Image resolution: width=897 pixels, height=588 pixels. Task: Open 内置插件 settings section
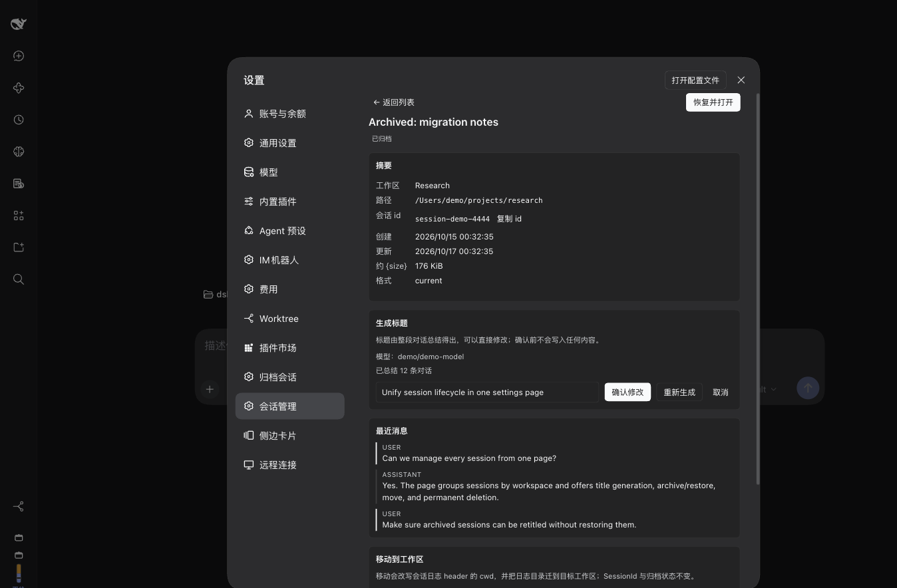[x=289, y=202]
